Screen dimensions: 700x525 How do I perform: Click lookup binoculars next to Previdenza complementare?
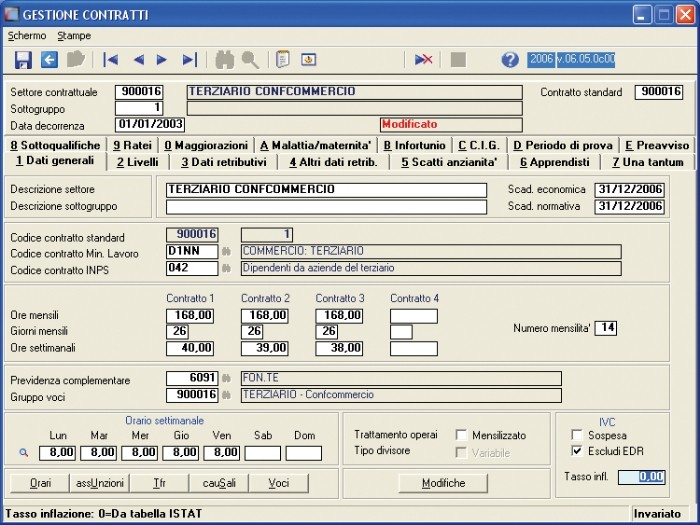click(x=227, y=379)
